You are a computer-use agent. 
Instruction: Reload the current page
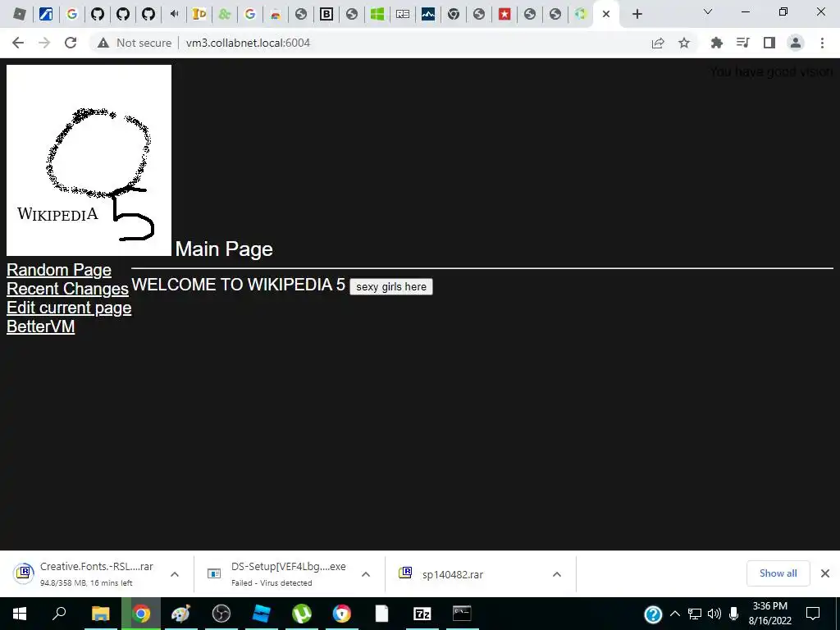tap(71, 43)
